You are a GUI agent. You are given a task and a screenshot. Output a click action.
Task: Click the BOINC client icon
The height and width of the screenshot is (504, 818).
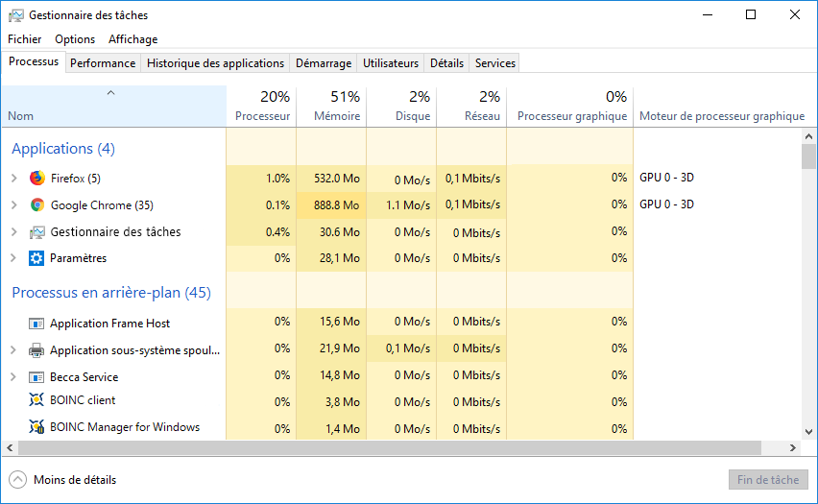[36, 400]
